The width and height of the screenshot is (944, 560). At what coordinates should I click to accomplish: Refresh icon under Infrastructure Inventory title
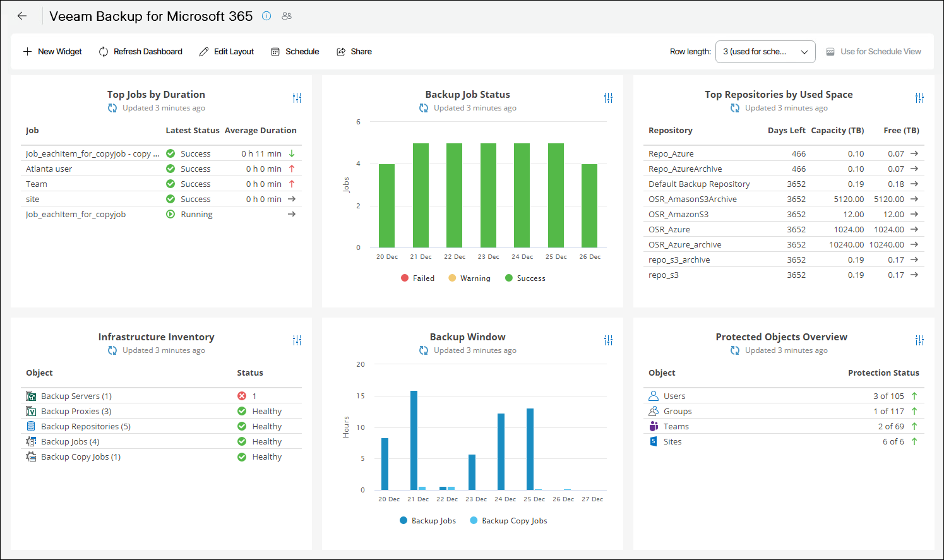[x=112, y=350]
